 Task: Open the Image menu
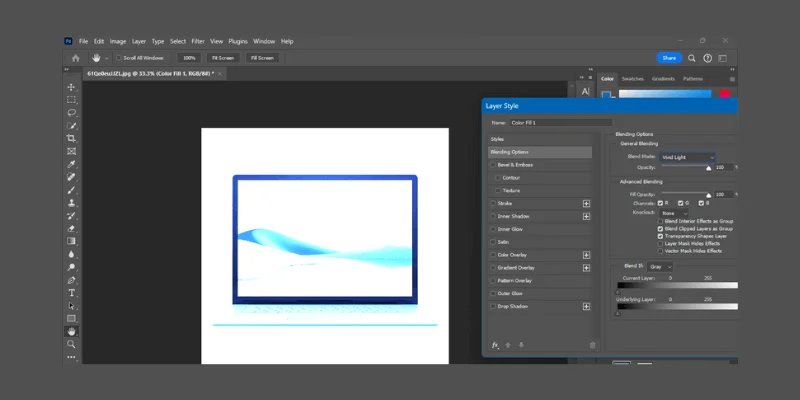click(x=118, y=41)
